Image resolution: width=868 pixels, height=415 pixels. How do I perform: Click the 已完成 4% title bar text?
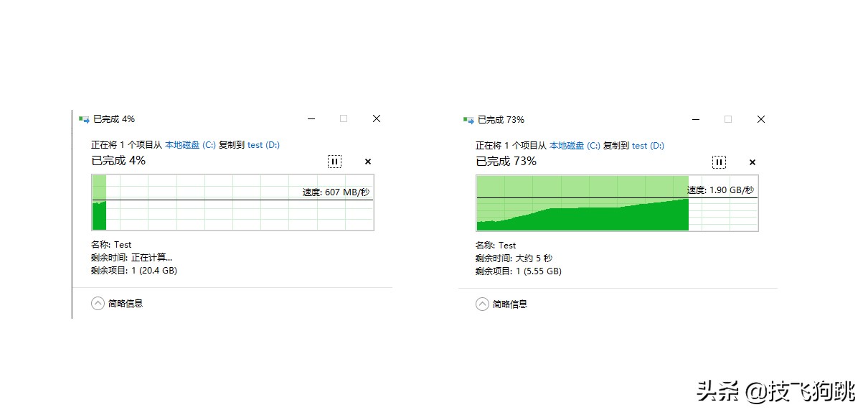coord(113,118)
